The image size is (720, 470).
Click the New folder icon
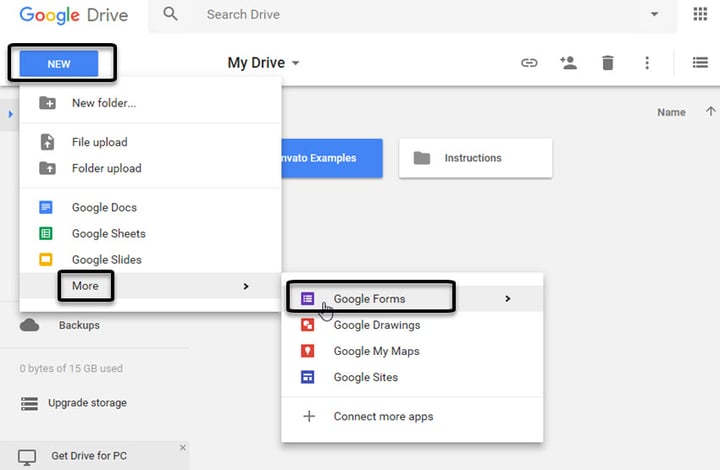pyautogui.click(x=47, y=103)
